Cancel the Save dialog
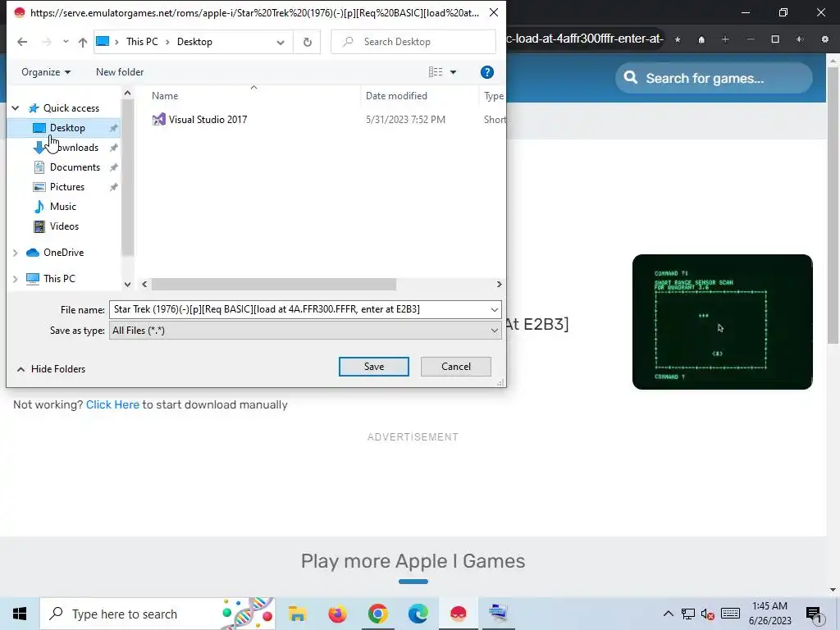Screen dimensions: 840x630 456,367
